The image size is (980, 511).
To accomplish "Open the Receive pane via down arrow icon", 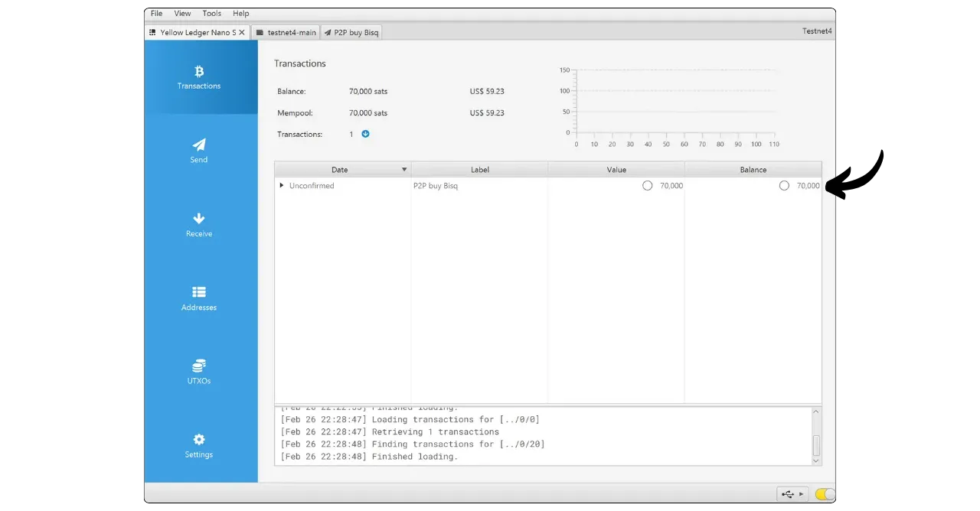I will point(199,224).
